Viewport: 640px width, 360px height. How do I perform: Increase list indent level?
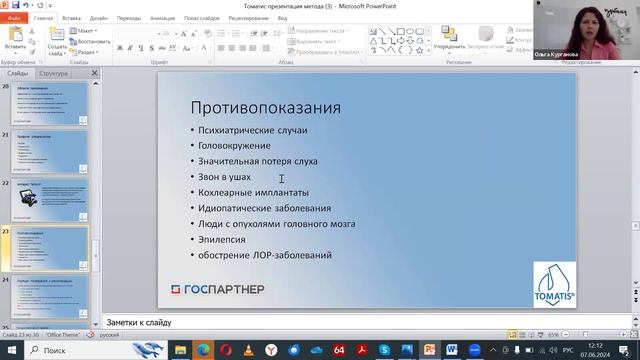click(x=264, y=34)
